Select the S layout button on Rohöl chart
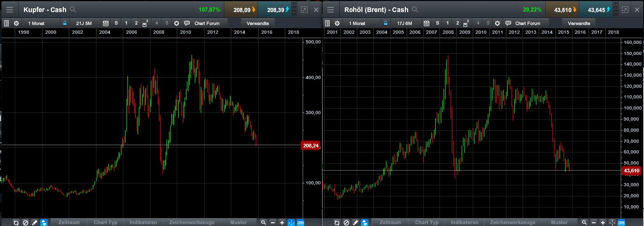The image size is (644, 226). 437,23
